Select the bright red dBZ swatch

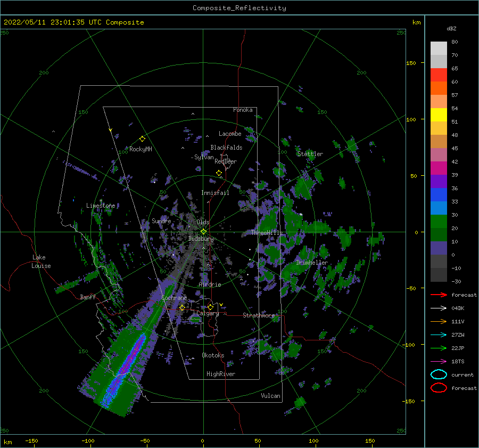pos(439,75)
